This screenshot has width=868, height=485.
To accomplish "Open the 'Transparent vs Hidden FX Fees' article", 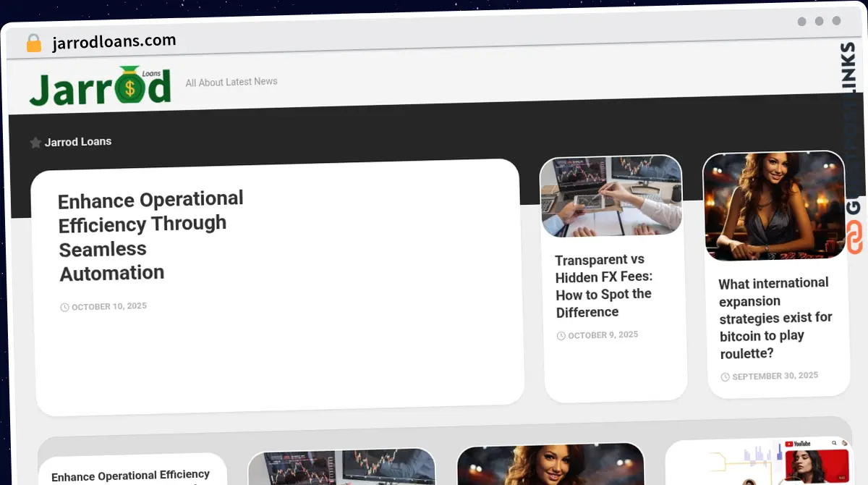I will click(x=603, y=286).
